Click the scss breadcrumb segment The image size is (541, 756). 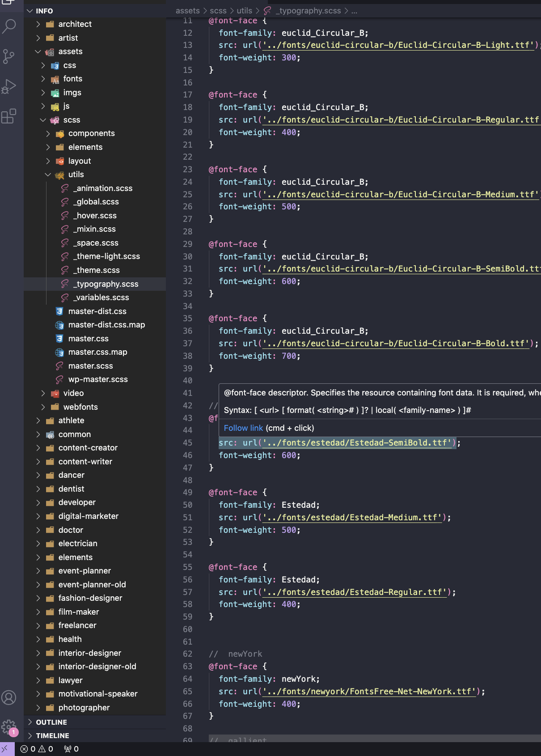(218, 11)
